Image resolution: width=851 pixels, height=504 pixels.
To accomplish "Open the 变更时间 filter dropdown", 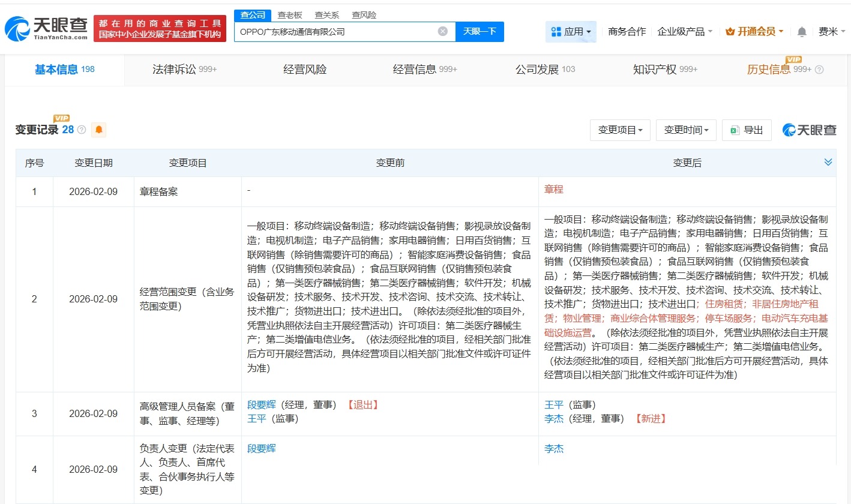I will tap(686, 130).
